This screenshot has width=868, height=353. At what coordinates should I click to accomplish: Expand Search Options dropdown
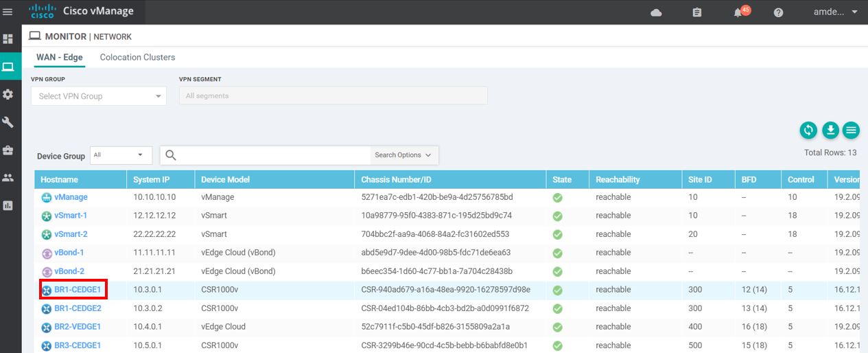click(403, 155)
